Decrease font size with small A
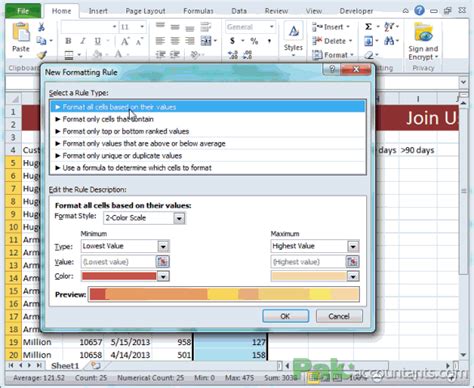Screen dimensions: 474x388 139,41
